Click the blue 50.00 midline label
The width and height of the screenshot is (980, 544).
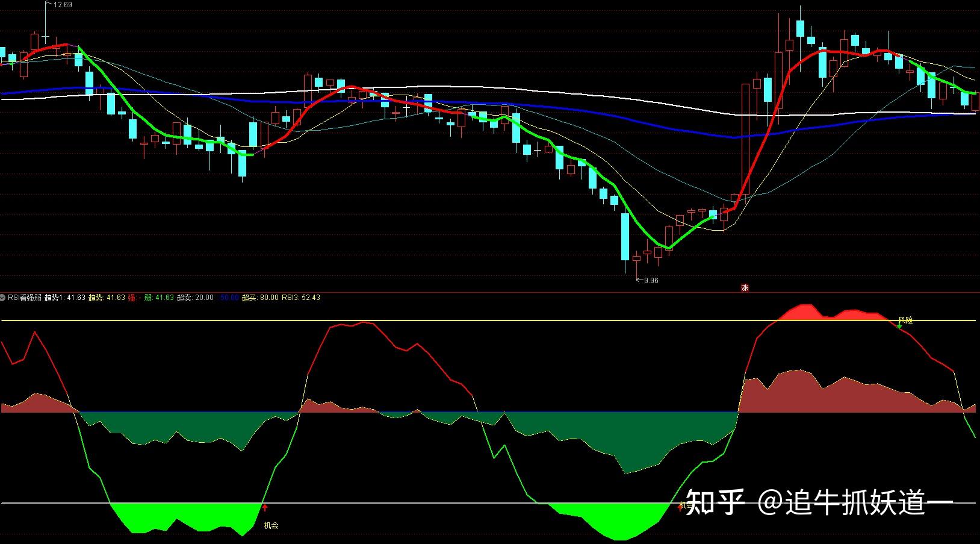click(x=229, y=298)
